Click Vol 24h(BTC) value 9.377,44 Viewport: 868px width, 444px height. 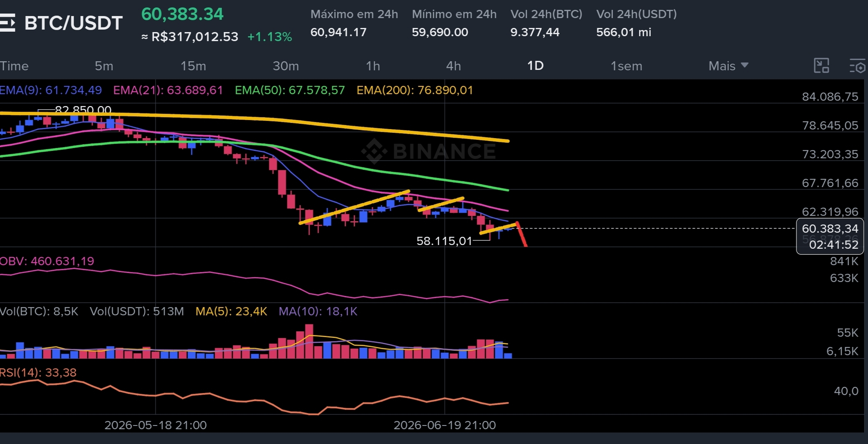click(535, 32)
